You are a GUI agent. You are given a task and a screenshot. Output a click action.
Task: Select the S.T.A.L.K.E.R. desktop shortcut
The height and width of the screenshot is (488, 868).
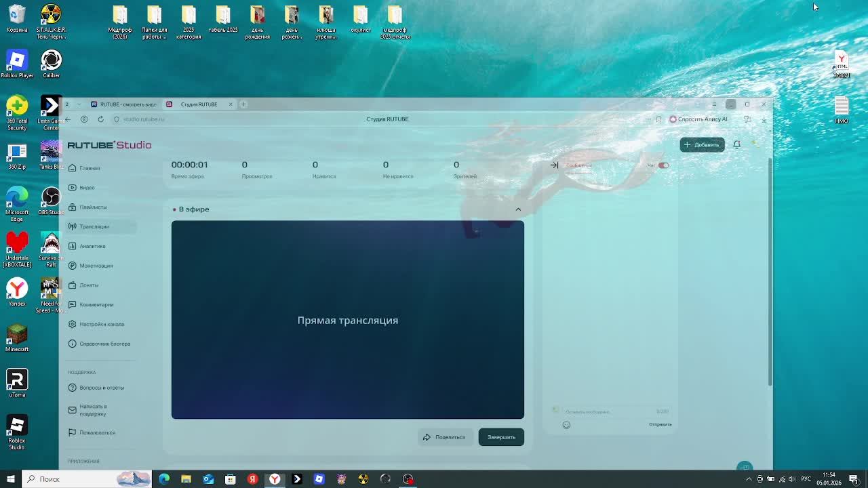(51, 22)
